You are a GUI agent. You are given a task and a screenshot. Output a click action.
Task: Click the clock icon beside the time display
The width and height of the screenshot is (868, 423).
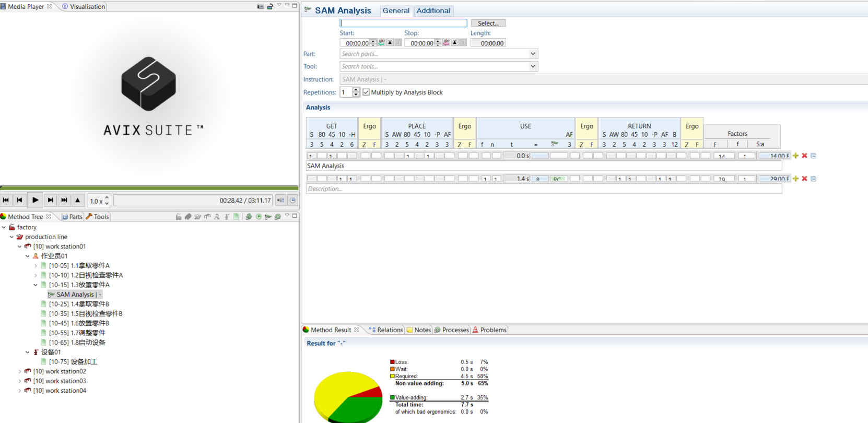point(293,200)
